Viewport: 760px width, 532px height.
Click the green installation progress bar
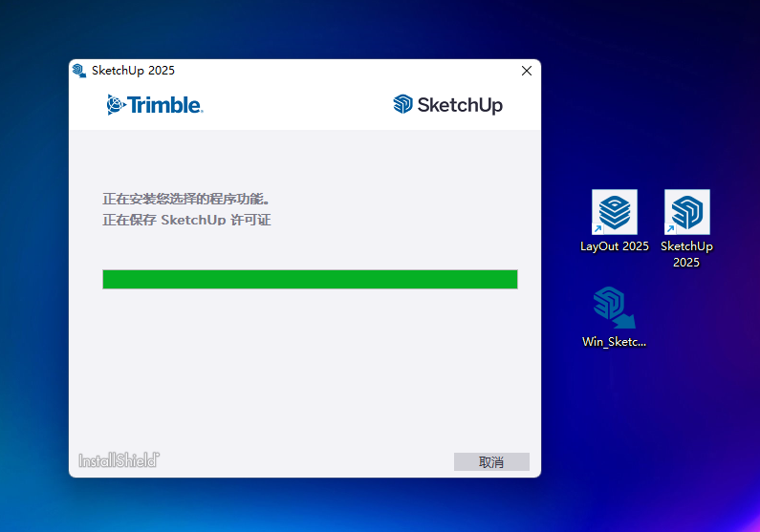[x=310, y=279]
